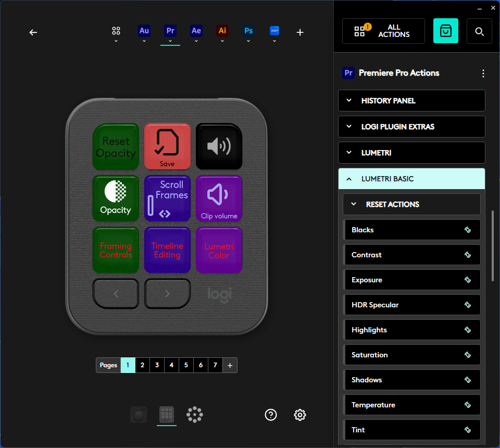Open the help question mark icon
Viewport: 500px width, 448px height.
coord(271,415)
